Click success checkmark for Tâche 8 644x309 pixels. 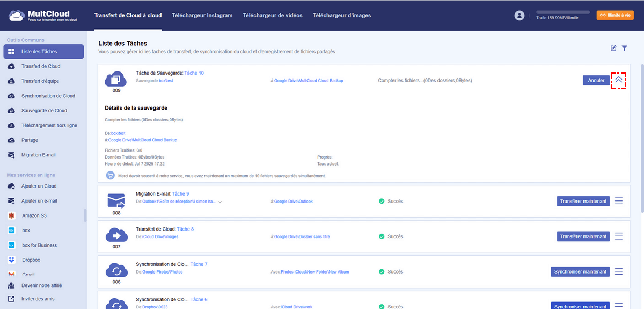click(x=382, y=236)
